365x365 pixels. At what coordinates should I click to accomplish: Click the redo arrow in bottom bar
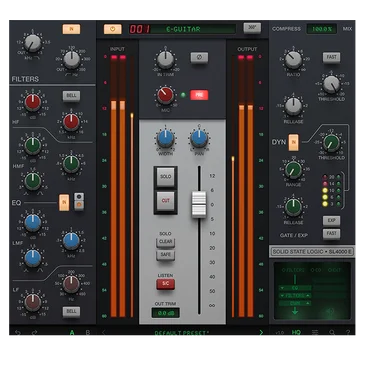pyautogui.click(x=34, y=332)
